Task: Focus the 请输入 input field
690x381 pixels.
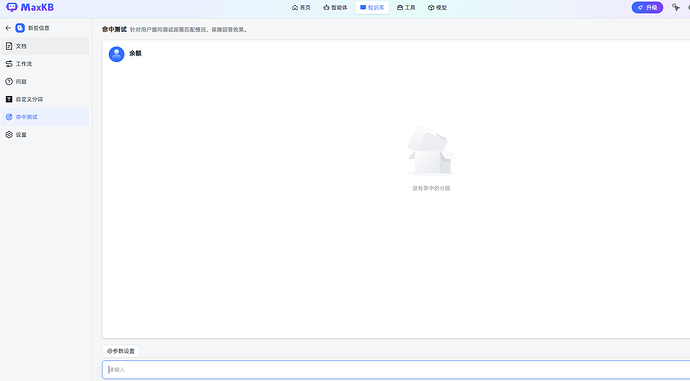Action: (396, 370)
